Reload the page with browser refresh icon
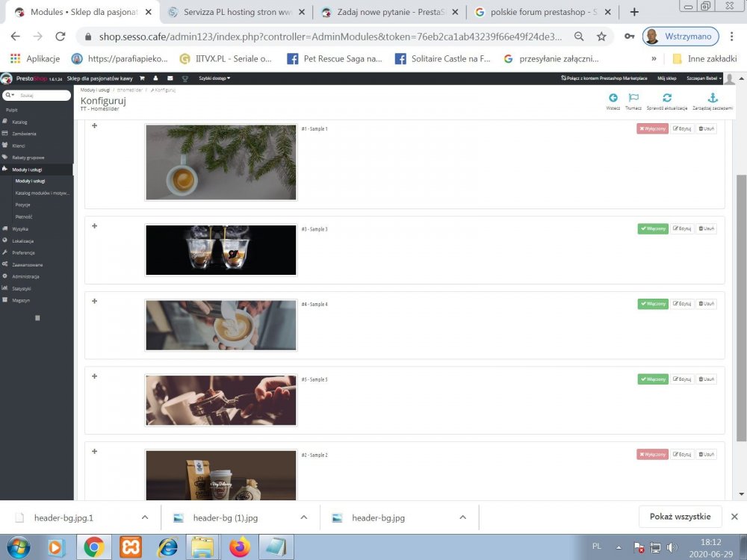 pyautogui.click(x=60, y=36)
